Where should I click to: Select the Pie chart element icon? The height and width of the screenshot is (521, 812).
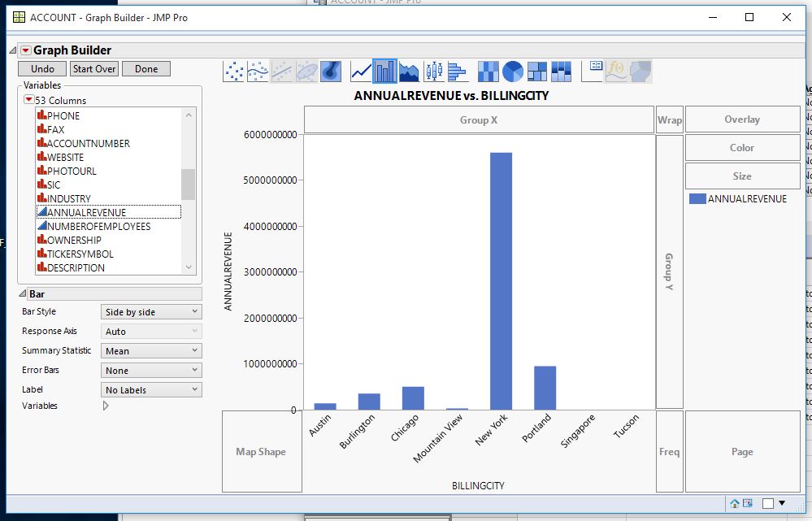coord(513,72)
